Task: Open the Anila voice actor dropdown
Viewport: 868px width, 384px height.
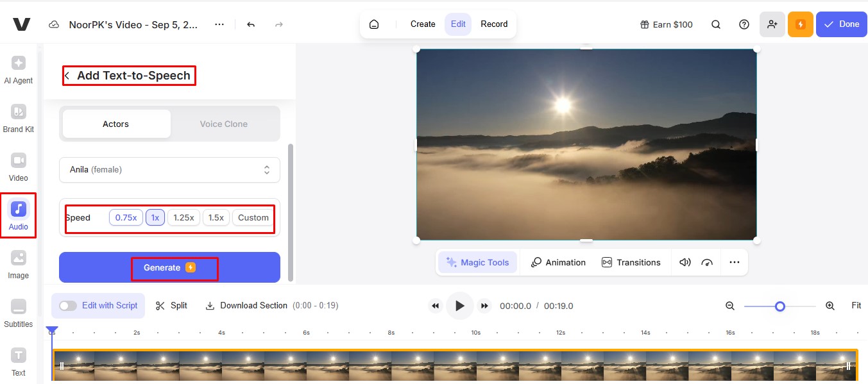Action: (x=169, y=169)
